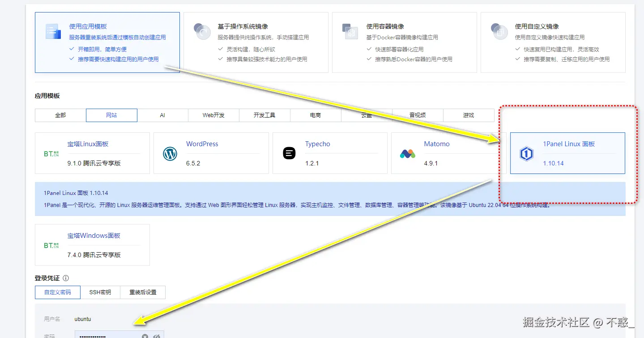Click the application template list icon
Viewport: 644px width, 338px height.
tap(53, 31)
